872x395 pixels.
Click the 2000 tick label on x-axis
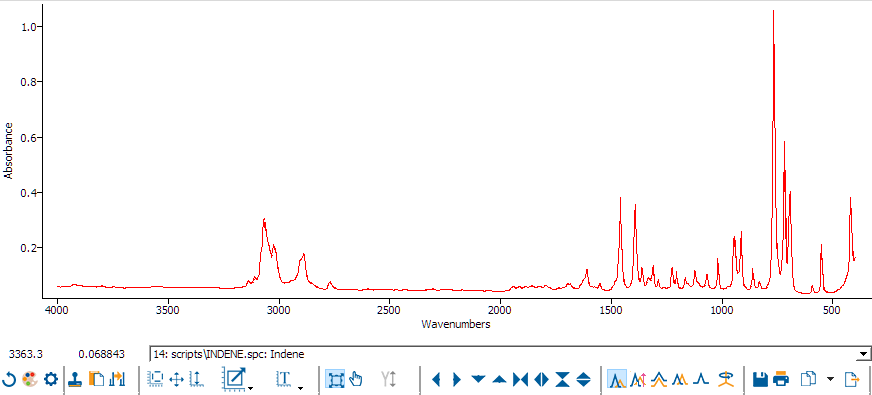[500, 309]
